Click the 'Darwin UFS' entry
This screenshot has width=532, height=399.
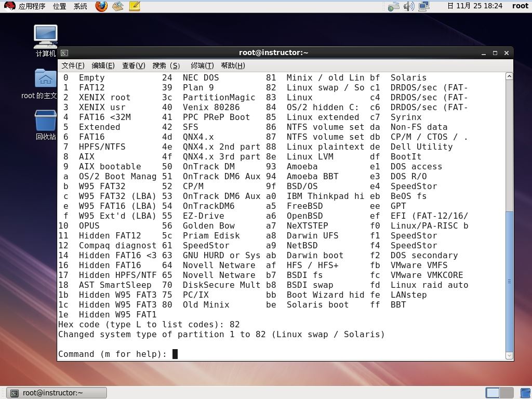coord(312,235)
